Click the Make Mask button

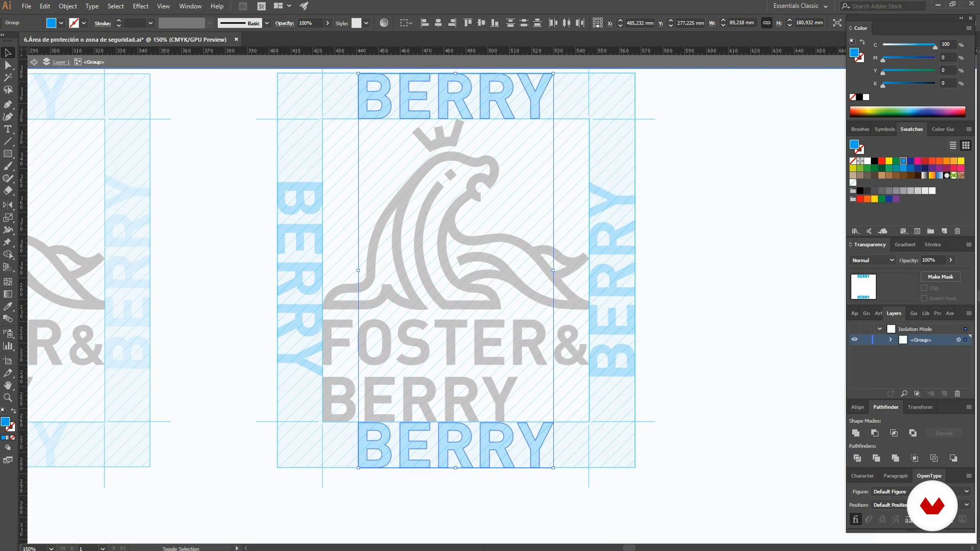tap(940, 277)
